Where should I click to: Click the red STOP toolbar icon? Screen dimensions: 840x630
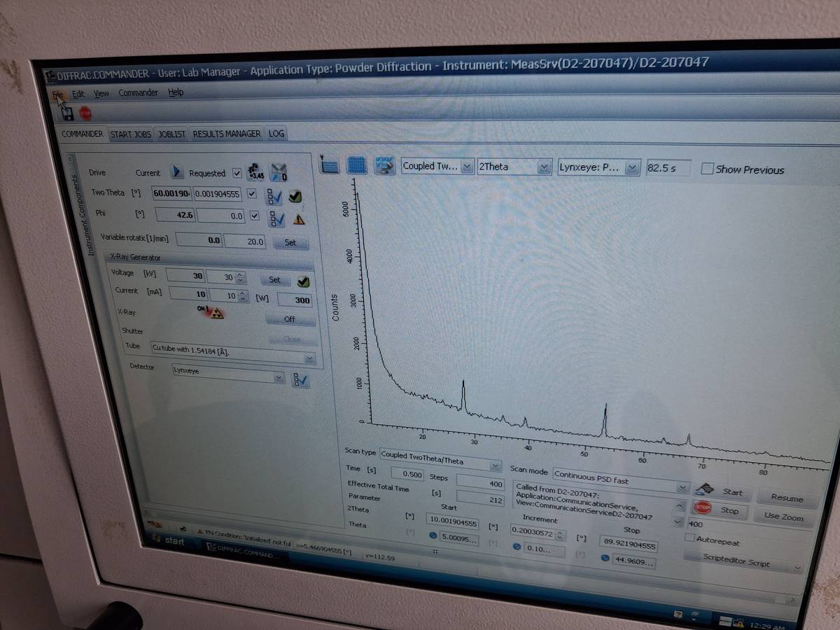tap(85, 113)
